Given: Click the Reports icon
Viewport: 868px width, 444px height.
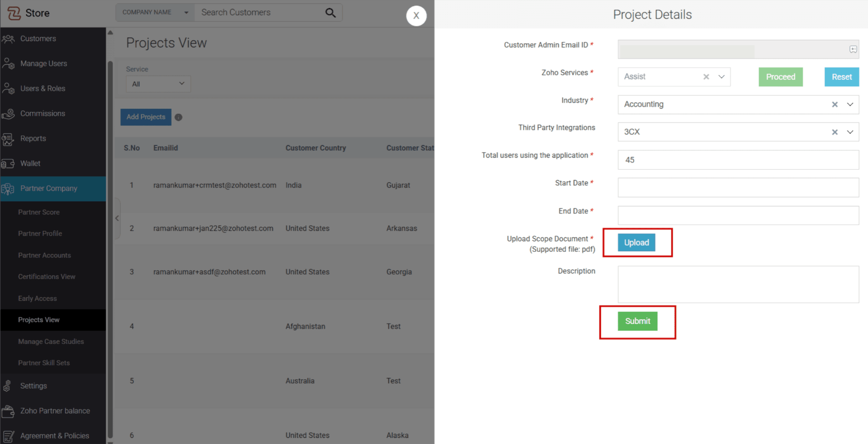Looking at the screenshot, I should 8,139.
